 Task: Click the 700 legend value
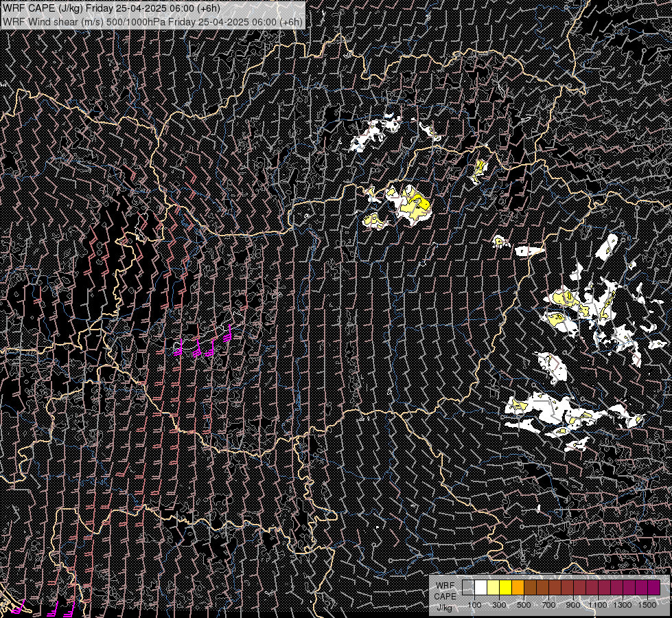pyautogui.click(x=548, y=605)
